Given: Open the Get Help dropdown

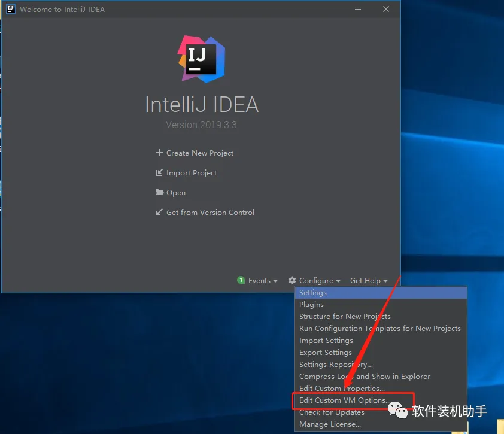Looking at the screenshot, I should point(369,281).
